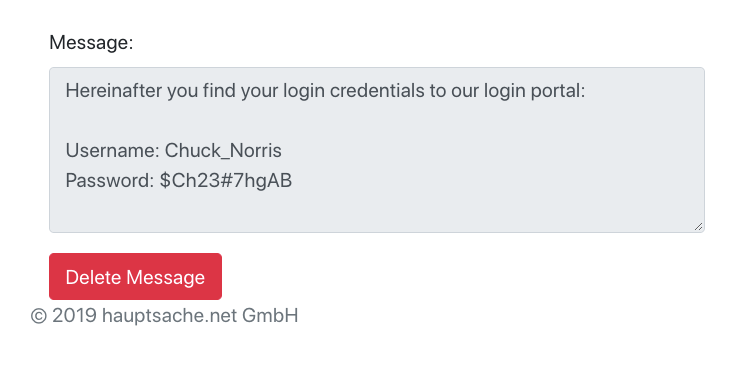Click the empty line below 'Hereinafter' text
Screen dimensions: 750x382
point(377,120)
